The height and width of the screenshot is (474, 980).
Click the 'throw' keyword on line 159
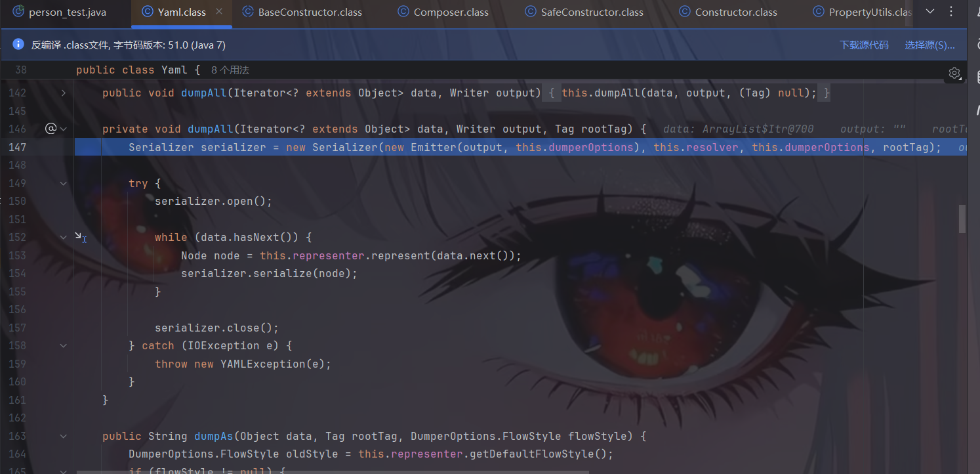pos(171,364)
